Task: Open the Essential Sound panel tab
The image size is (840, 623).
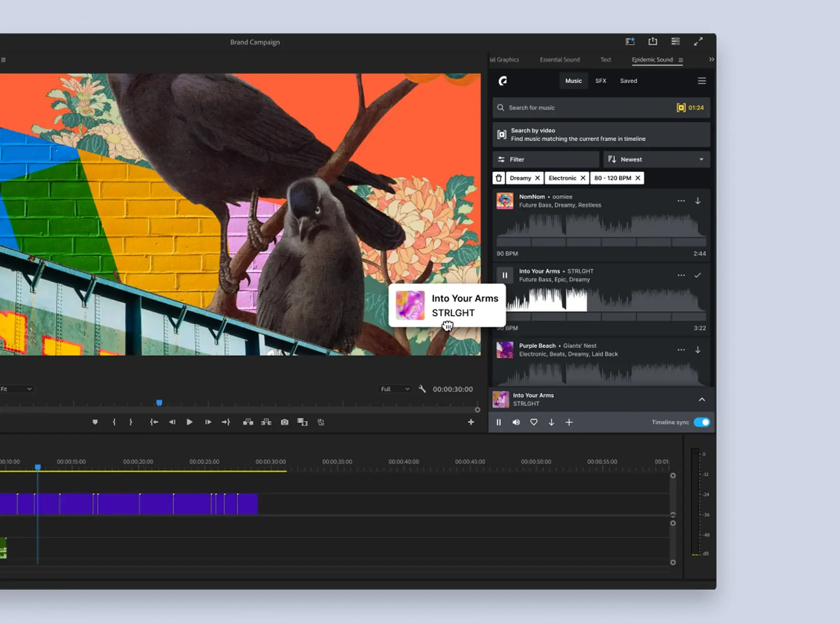Action: (x=560, y=60)
